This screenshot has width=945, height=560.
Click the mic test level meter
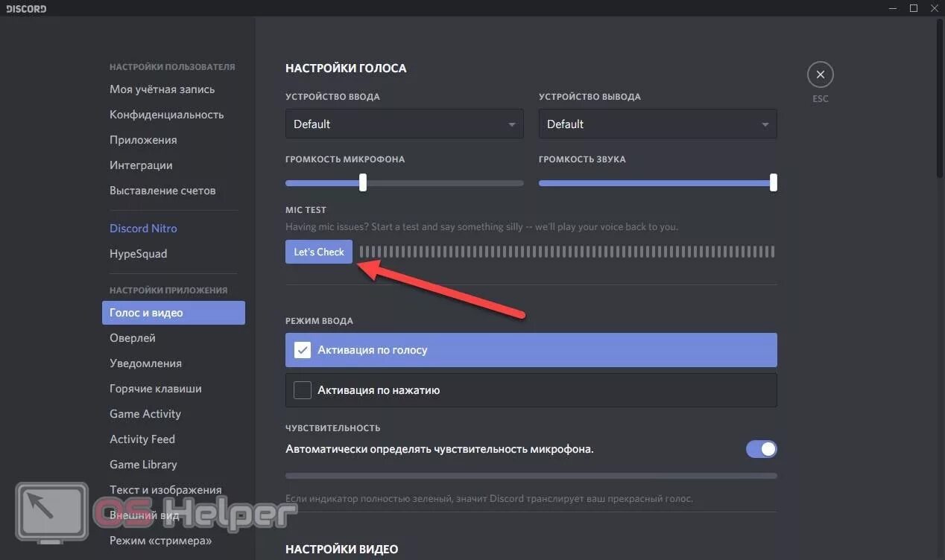click(567, 252)
